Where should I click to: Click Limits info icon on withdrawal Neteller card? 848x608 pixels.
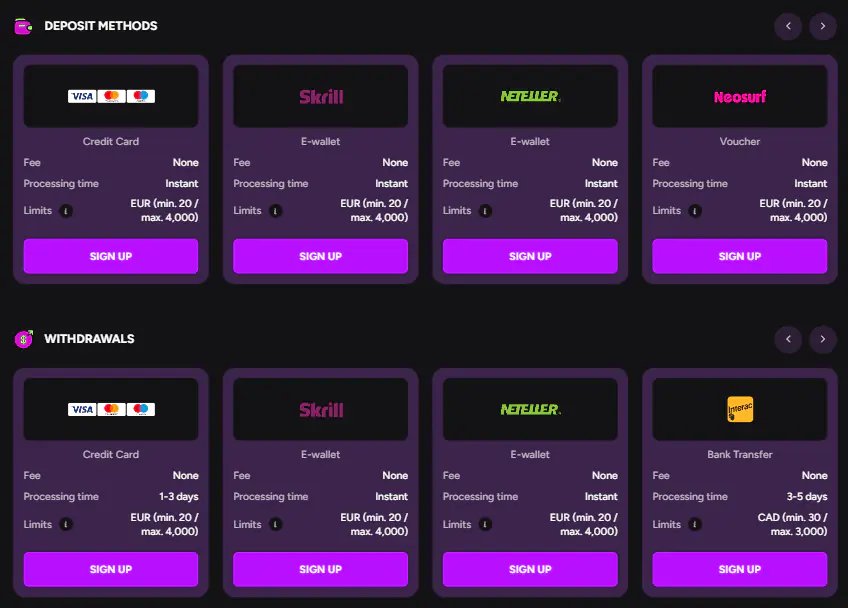[x=486, y=524]
